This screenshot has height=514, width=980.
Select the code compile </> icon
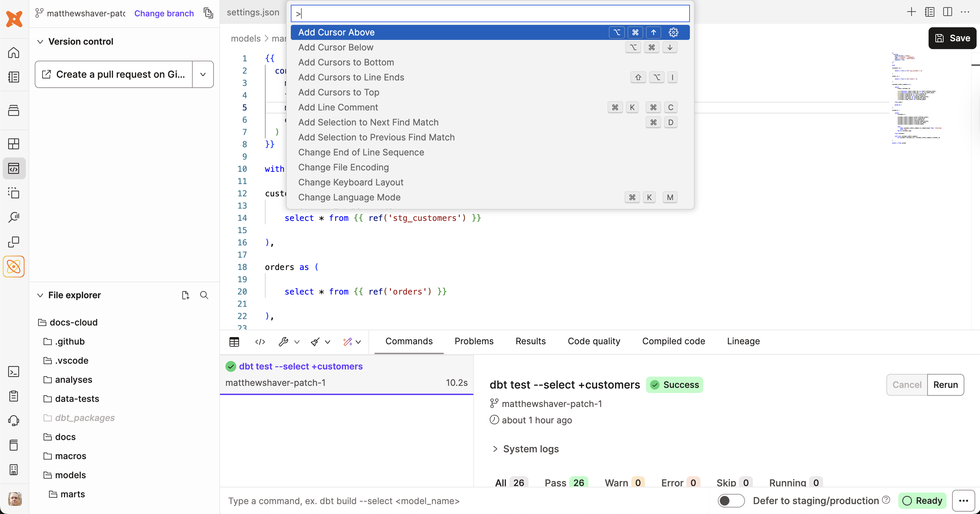tap(259, 342)
